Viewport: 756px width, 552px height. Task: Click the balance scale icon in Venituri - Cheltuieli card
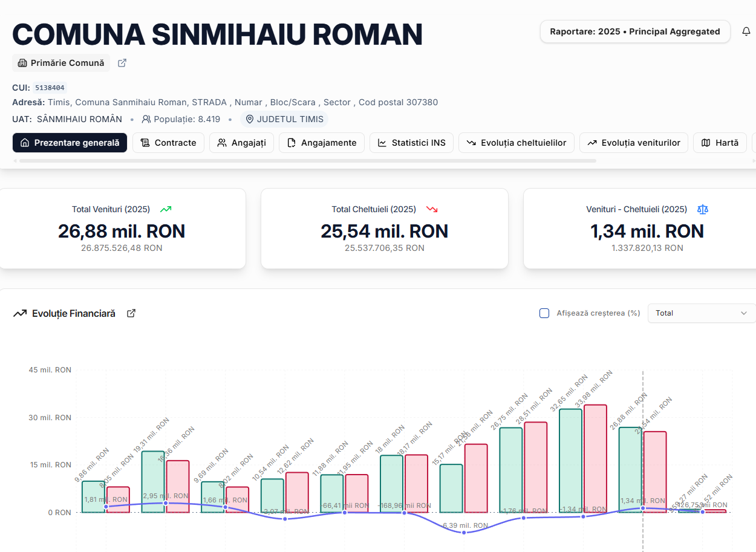click(702, 209)
